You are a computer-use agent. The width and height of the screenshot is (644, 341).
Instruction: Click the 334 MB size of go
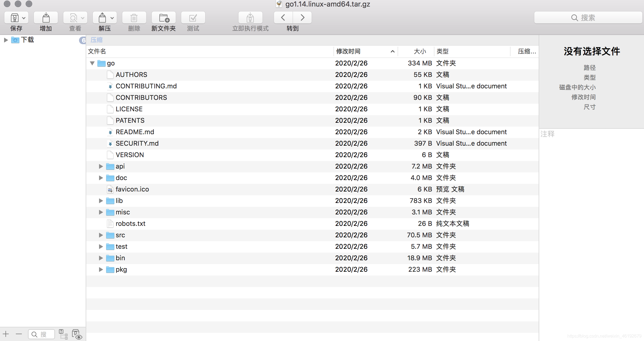click(420, 63)
